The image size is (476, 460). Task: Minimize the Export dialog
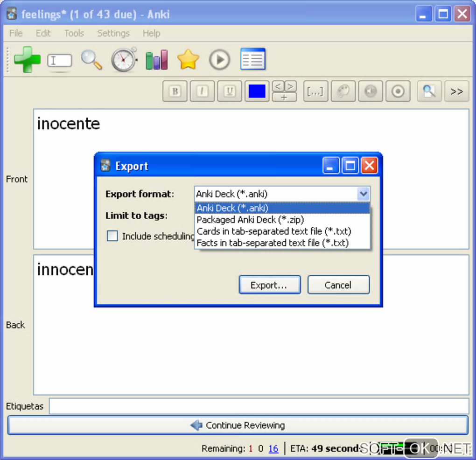click(x=331, y=166)
